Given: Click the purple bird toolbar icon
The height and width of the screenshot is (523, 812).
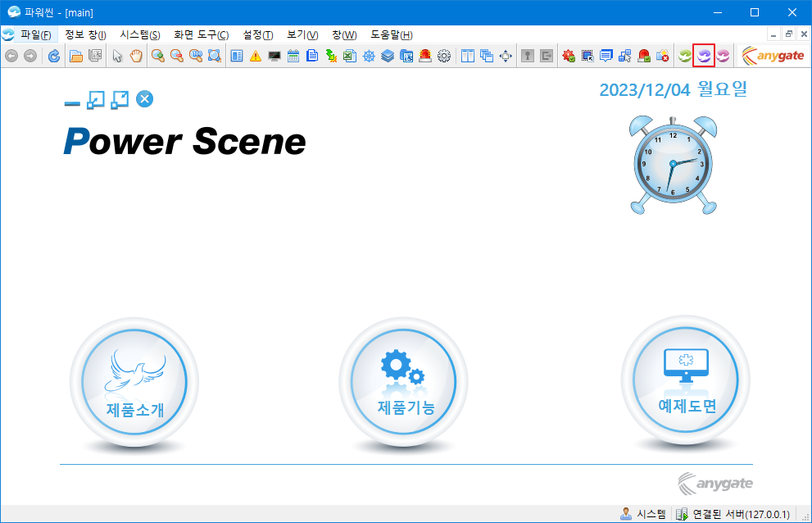Looking at the screenshot, I should (x=704, y=56).
